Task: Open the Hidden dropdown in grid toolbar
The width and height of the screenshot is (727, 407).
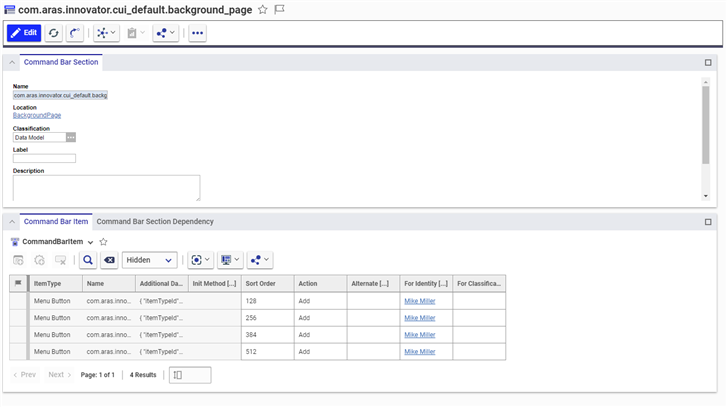Action: (x=149, y=260)
